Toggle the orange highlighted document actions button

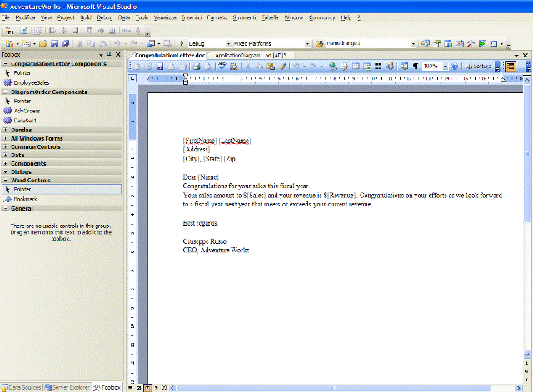point(511,67)
